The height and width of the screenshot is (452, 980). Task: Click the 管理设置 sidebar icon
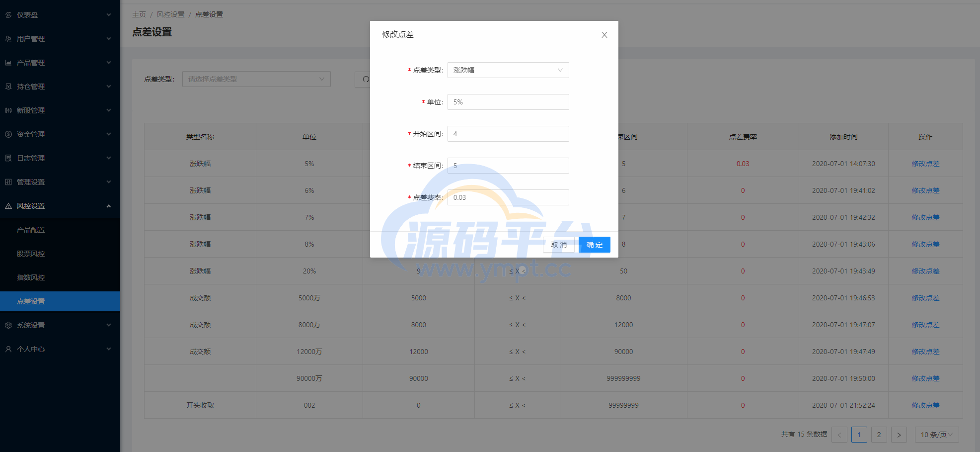click(8, 182)
